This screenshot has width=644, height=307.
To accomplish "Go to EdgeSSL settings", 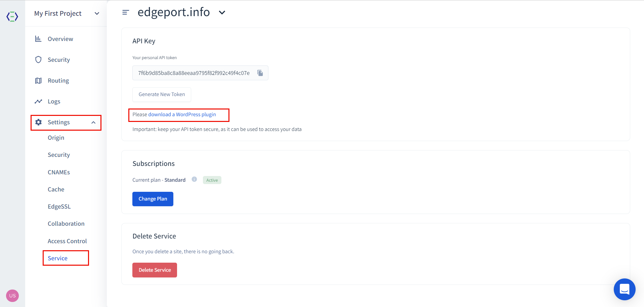I will 59,207.
